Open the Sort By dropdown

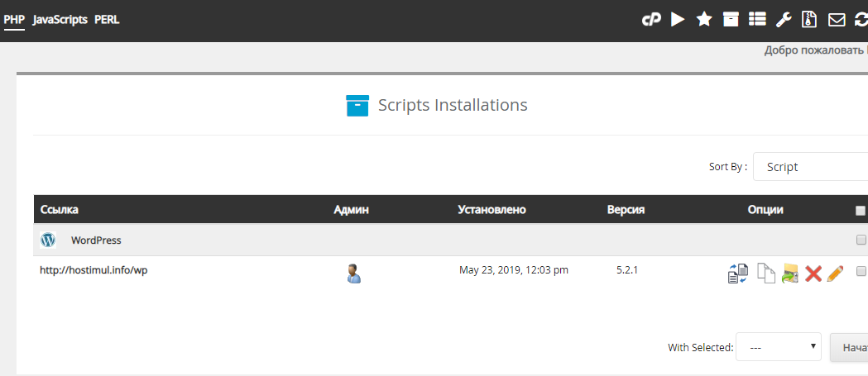click(809, 167)
